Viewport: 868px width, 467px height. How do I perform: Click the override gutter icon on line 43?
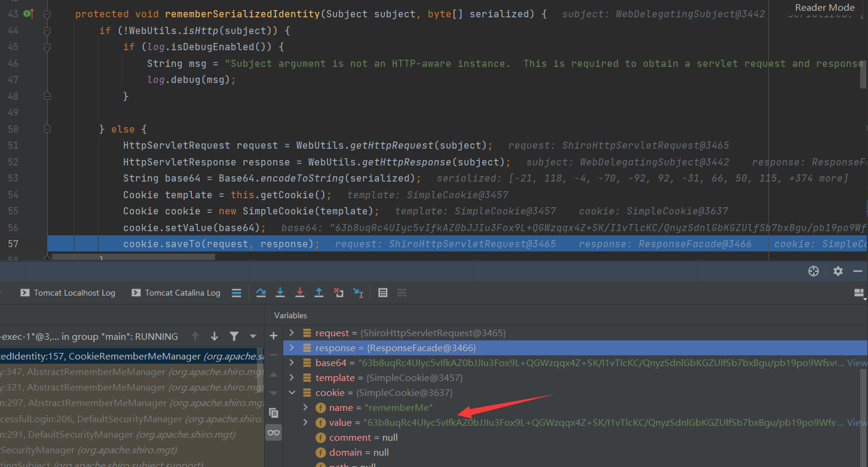pos(29,13)
